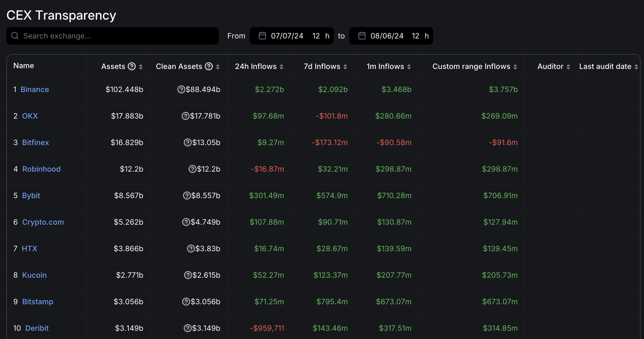The width and height of the screenshot is (644, 339).
Task: Click the Assets help question icon in header
Action: tap(132, 66)
